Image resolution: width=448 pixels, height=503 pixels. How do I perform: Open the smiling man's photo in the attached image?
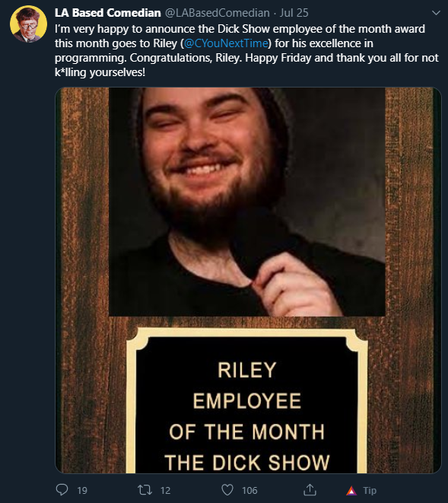click(x=247, y=202)
